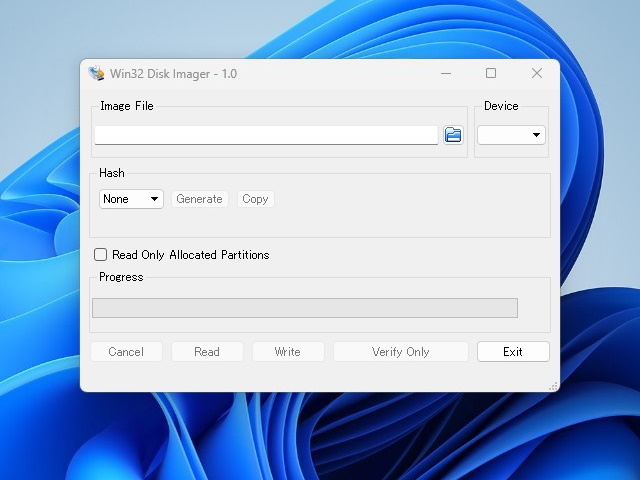This screenshot has height=480, width=640.
Task: Expand the Hash type dropdown showing None
Action: click(131, 199)
